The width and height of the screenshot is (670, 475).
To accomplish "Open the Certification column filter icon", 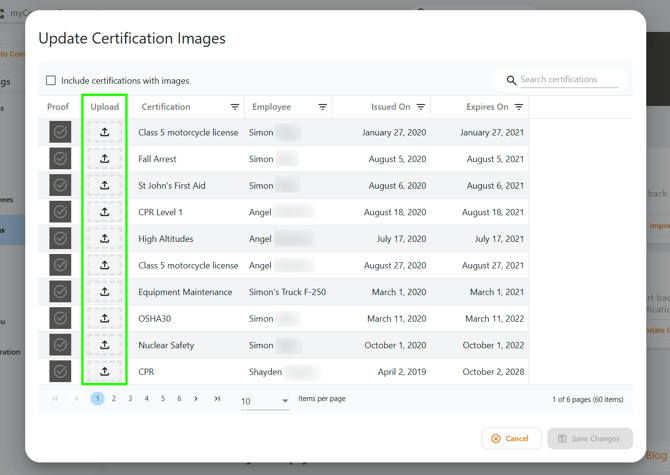I will tap(235, 107).
